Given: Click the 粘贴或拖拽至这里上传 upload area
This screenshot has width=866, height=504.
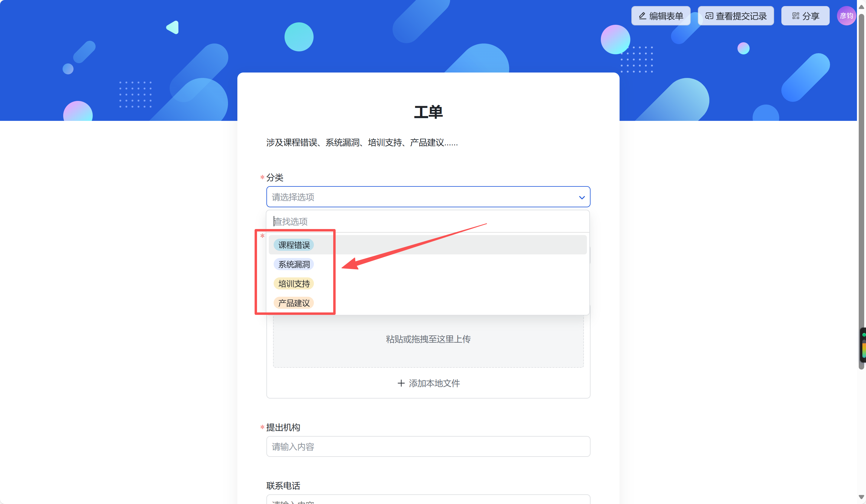Looking at the screenshot, I should point(428,340).
